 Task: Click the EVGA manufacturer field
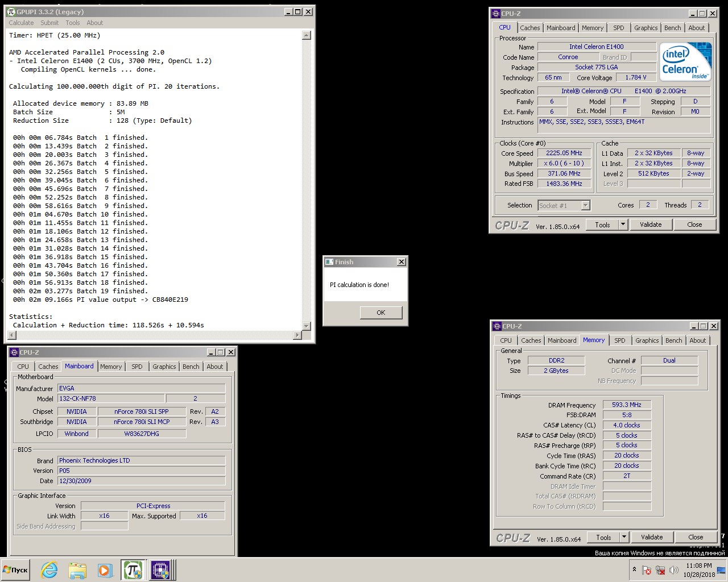click(142, 388)
